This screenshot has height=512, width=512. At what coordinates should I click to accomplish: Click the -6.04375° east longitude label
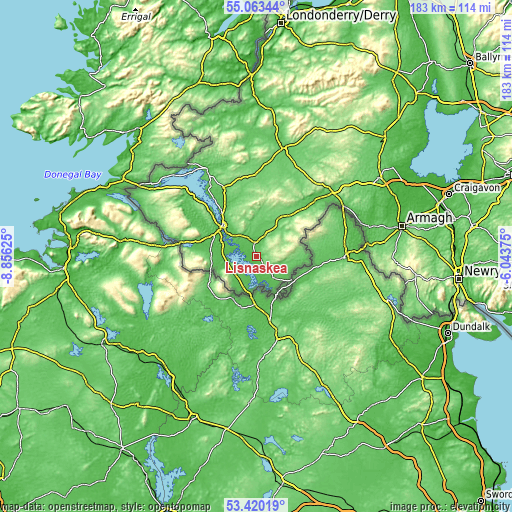click(505, 256)
